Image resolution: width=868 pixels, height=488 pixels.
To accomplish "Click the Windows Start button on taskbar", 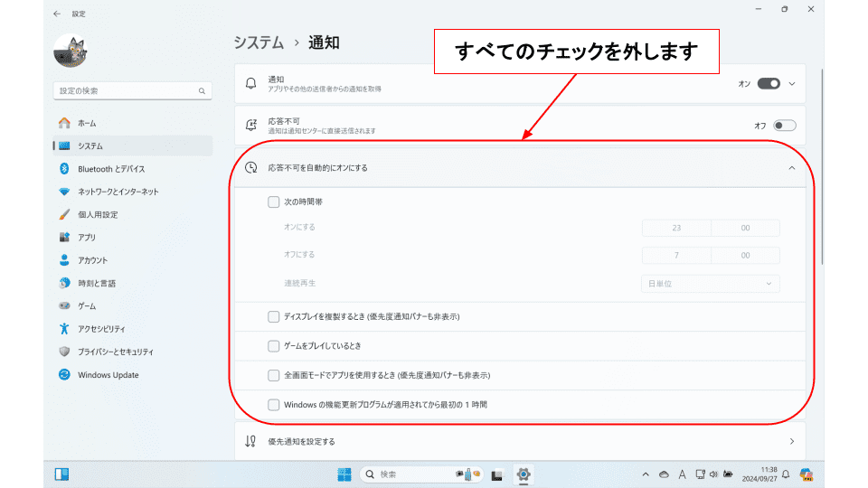I will (x=344, y=474).
